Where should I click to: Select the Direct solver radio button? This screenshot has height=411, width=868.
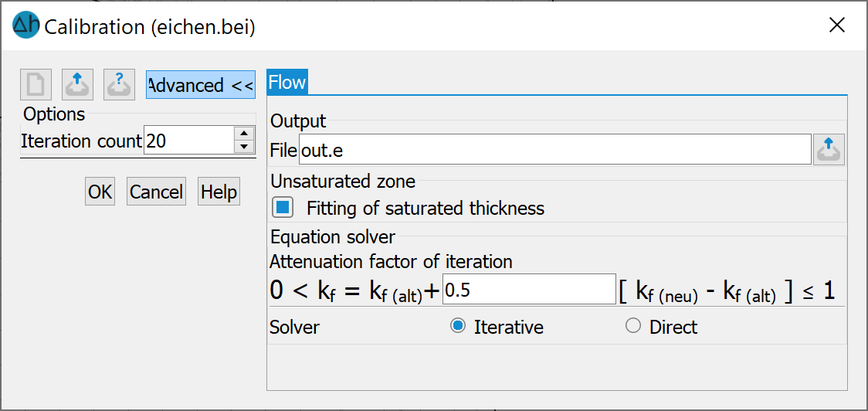click(x=632, y=327)
